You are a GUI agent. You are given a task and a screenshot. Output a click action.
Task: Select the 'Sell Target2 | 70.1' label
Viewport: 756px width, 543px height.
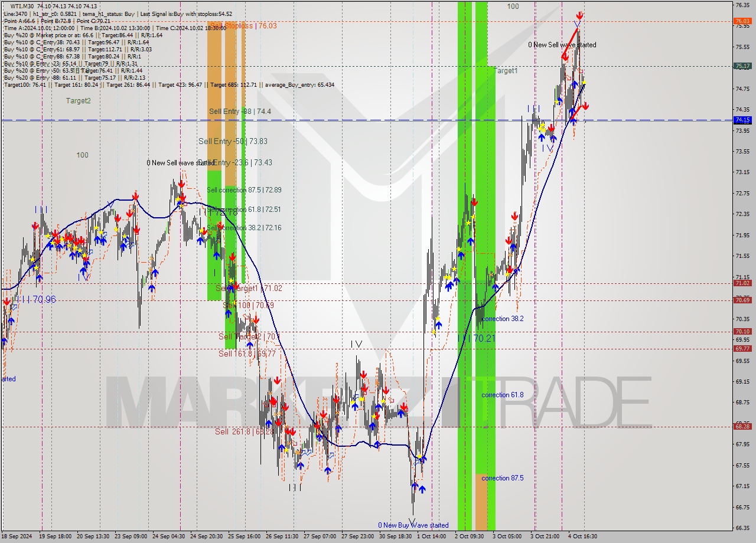point(249,336)
